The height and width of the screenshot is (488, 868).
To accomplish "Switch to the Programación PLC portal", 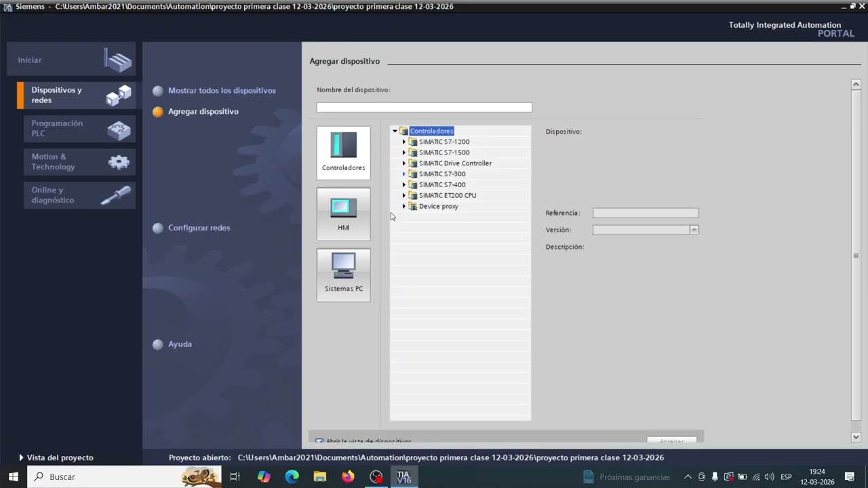I will [79, 128].
